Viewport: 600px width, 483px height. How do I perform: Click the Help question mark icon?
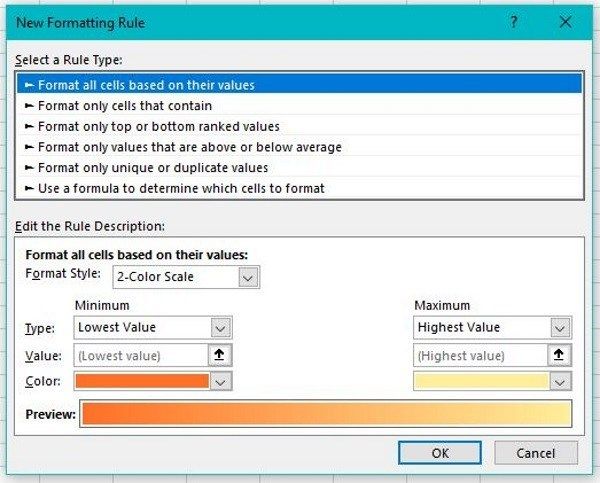point(514,22)
